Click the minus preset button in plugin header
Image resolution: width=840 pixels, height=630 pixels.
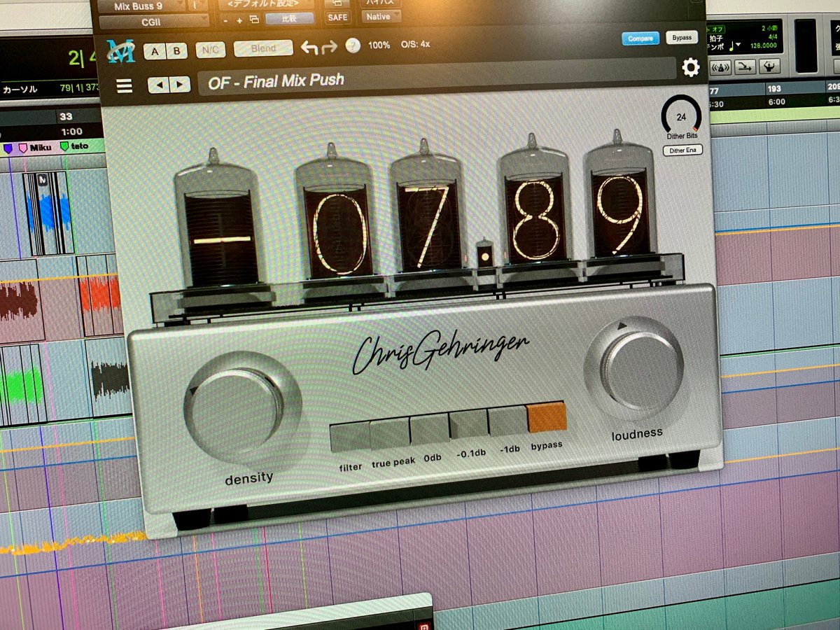click(x=226, y=20)
